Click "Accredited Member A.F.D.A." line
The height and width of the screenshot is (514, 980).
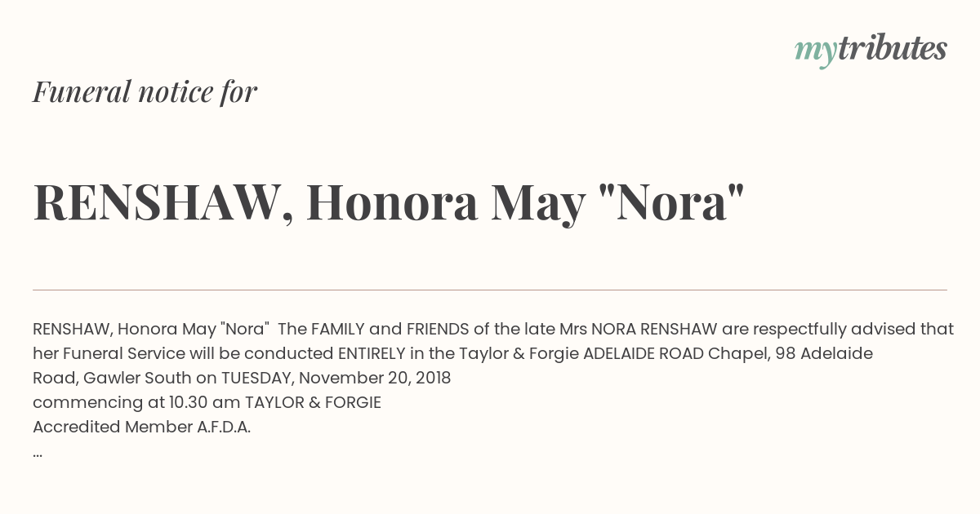click(x=141, y=427)
